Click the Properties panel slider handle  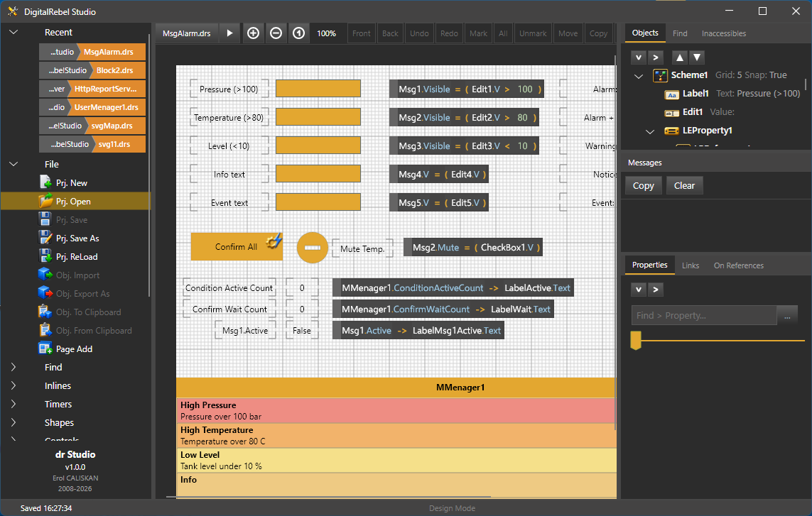click(636, 340)
